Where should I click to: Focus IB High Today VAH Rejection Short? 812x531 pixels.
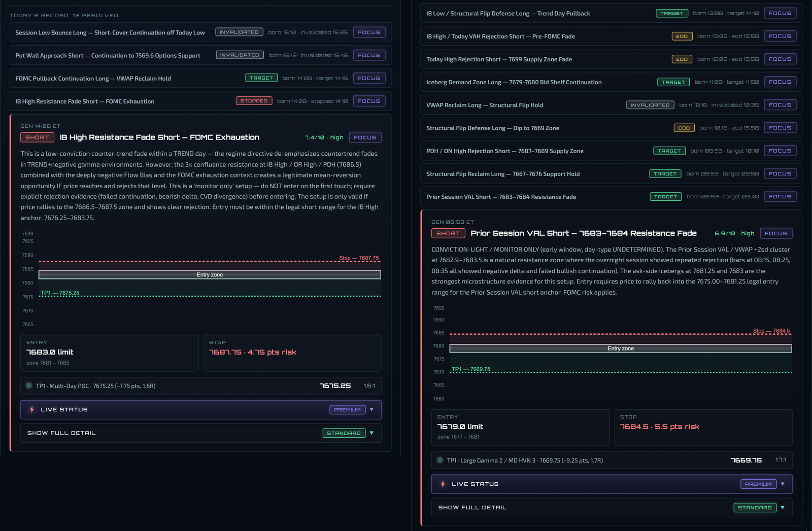pyautogui.click(x=780, y=36)
